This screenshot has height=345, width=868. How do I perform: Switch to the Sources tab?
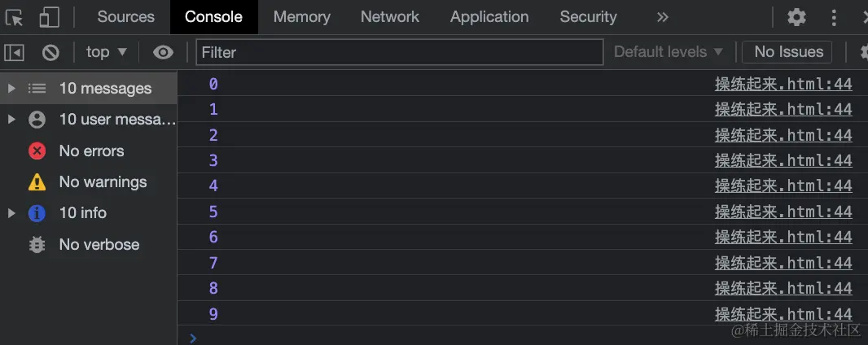(125, 17)
